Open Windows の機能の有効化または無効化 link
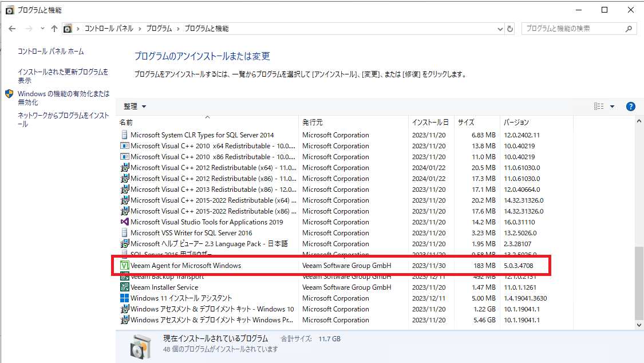The width and height of the screenshot is (644, 363). click(63, 98)
